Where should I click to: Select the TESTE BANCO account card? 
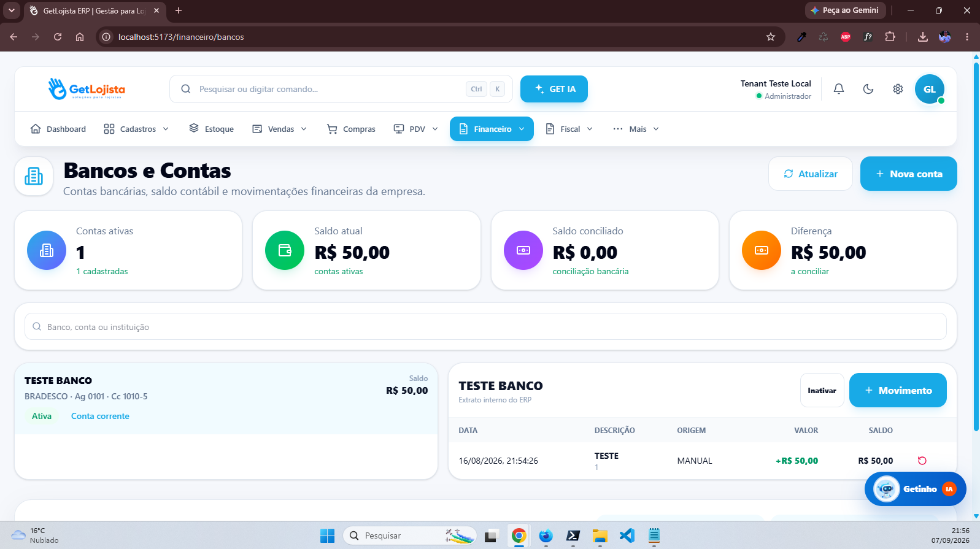[226, 398]
